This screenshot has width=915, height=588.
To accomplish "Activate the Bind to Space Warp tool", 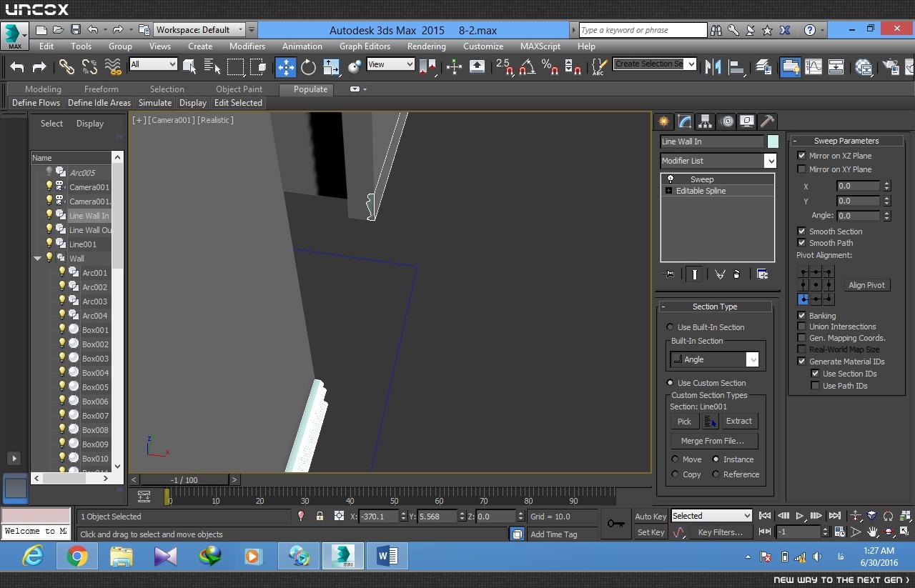I will click(113, 67).
